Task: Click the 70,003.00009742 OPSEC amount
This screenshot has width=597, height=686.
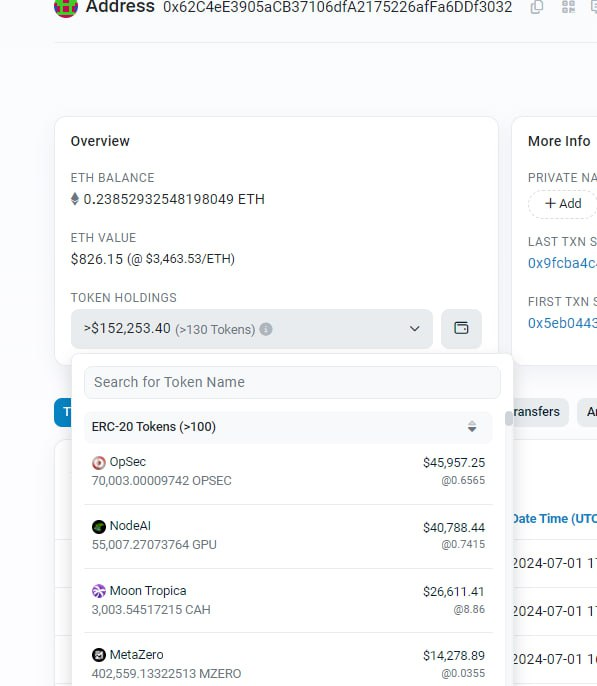Action: [161, 481]
